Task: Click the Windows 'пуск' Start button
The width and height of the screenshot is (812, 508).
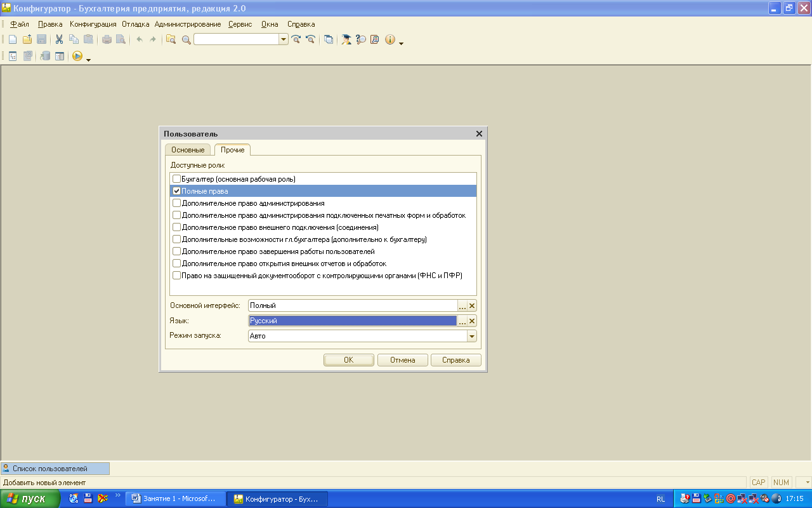Action: 30,499
